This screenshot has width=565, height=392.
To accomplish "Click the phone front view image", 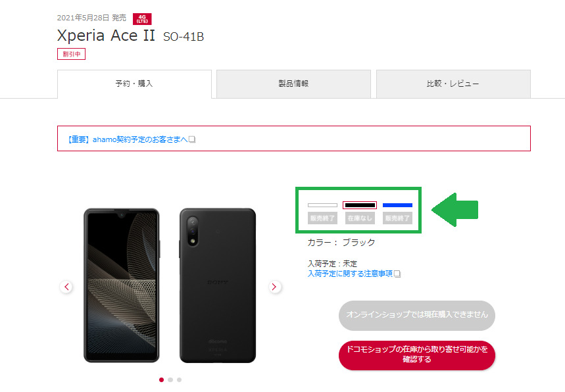I will pos(122,285).
